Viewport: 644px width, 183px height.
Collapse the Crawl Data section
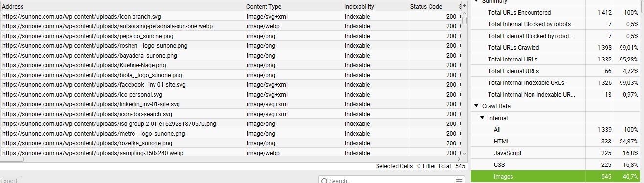[x=476, y=106]
